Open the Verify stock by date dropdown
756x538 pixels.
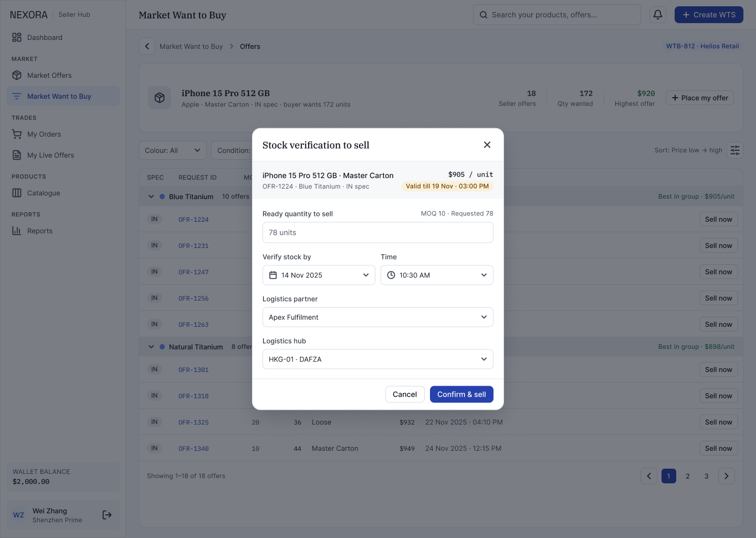[x=319, y=275]
